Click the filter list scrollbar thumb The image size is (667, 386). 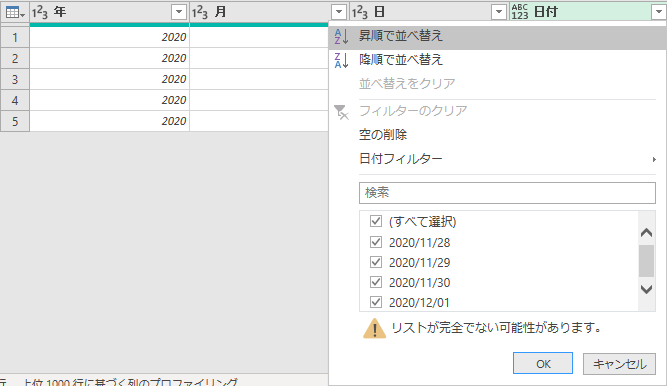(x=647, y=261)
